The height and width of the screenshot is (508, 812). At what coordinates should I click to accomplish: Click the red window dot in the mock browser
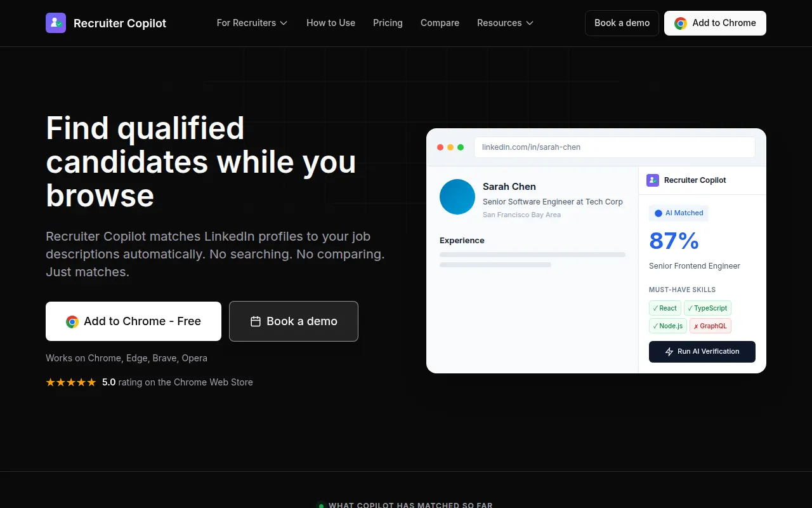point(440,147)
